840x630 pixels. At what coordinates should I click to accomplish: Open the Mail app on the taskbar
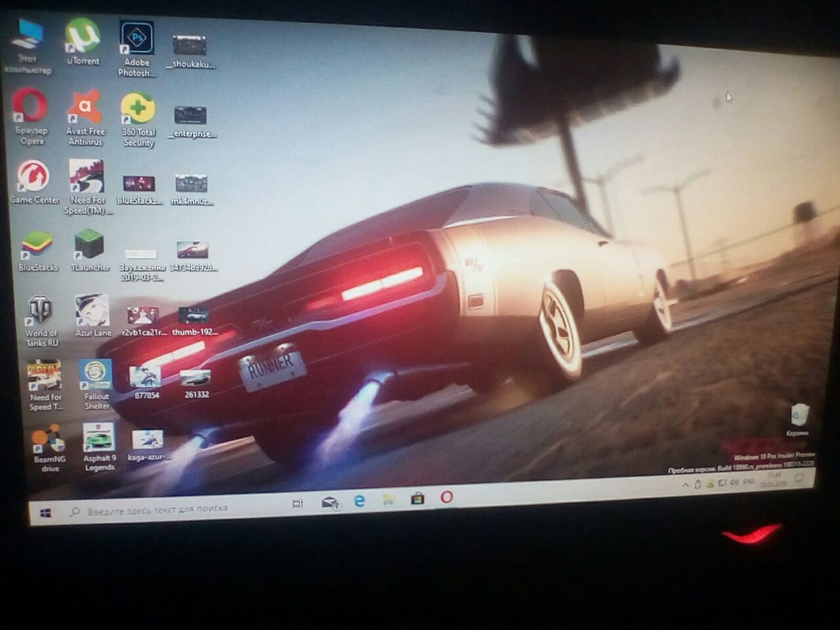330,503
